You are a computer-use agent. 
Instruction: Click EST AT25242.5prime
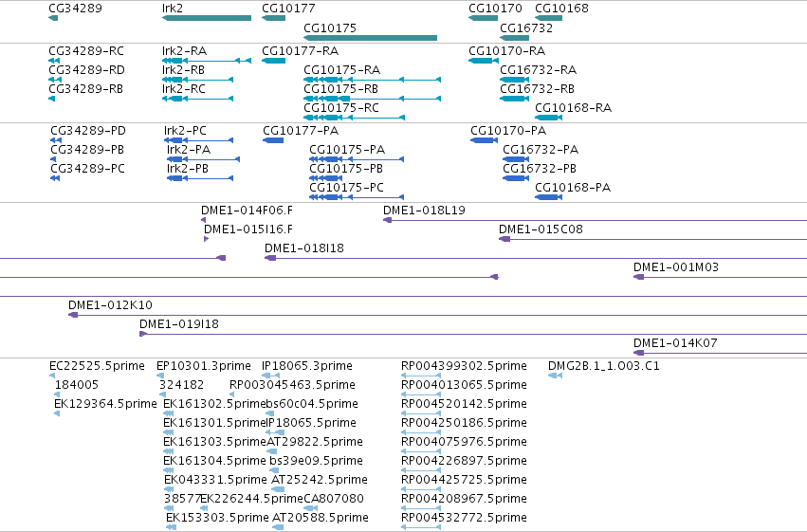pos(319,480)
